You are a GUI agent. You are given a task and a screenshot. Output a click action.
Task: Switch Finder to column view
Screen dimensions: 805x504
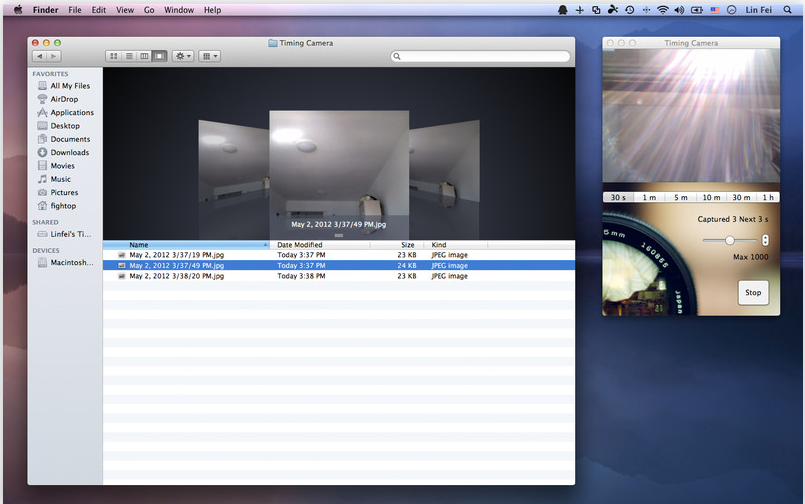tap(144, 56)
